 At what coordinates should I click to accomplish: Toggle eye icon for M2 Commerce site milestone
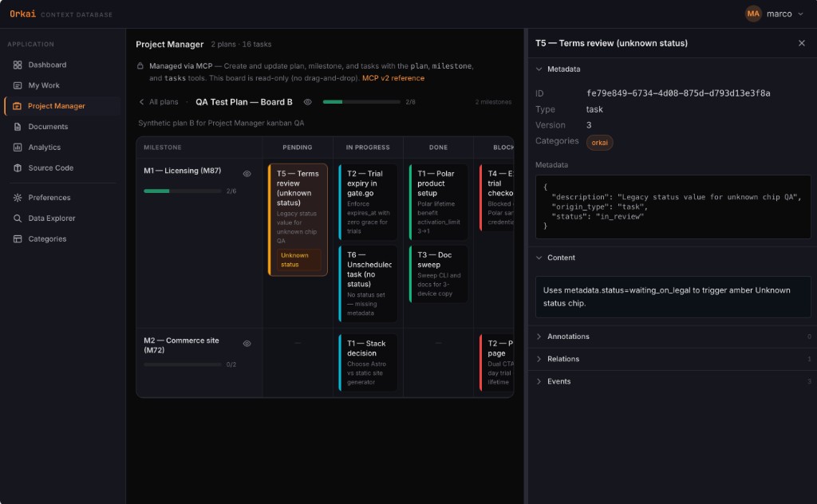pos(247,344)
